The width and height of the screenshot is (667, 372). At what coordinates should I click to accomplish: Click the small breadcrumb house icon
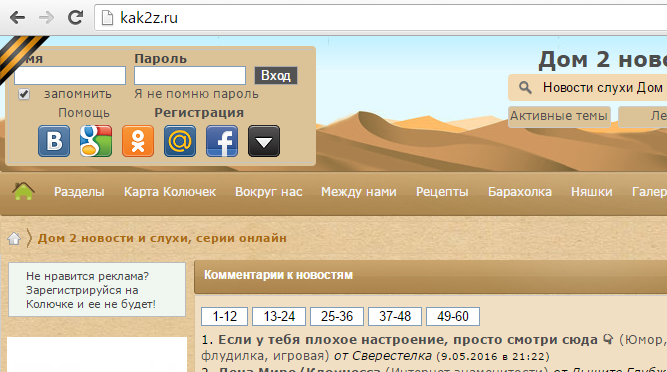(14, 239)
